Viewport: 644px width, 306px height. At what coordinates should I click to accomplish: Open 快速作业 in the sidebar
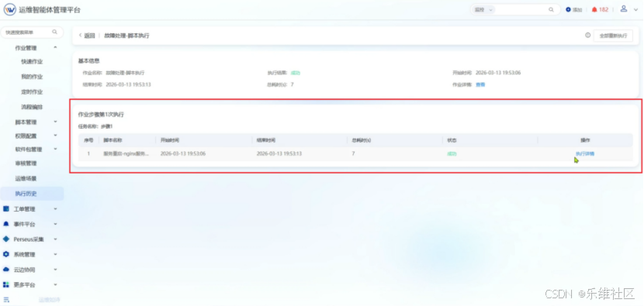click(32, 61)
